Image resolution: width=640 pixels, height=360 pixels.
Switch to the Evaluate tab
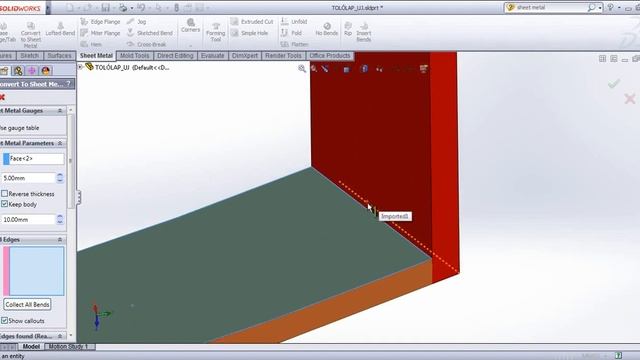click(213, 56)
